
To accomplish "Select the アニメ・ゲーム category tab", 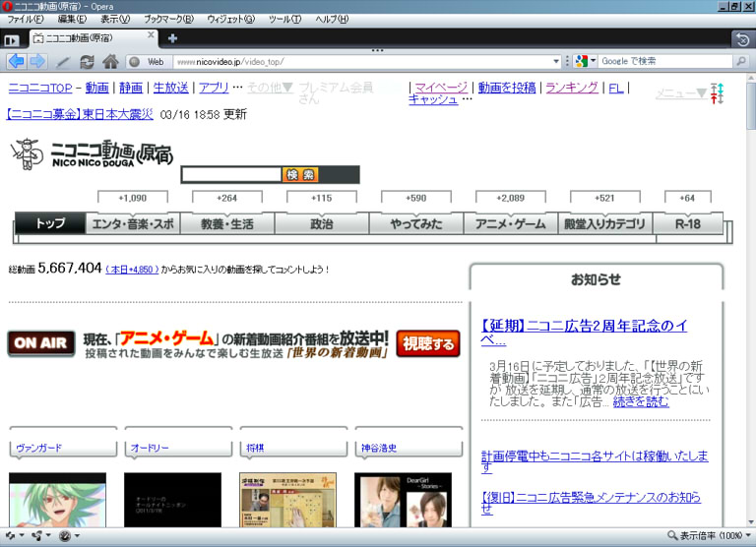I will coord(511,223).
